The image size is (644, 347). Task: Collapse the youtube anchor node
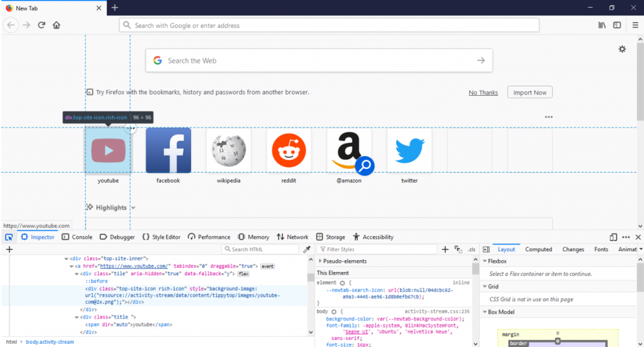coord(72,266)
